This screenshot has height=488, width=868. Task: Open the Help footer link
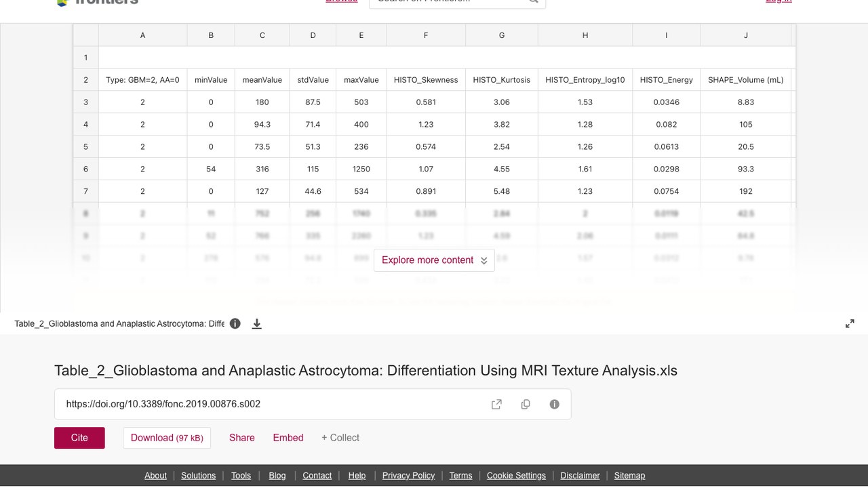pyautogui.click(x=357, y=476)
